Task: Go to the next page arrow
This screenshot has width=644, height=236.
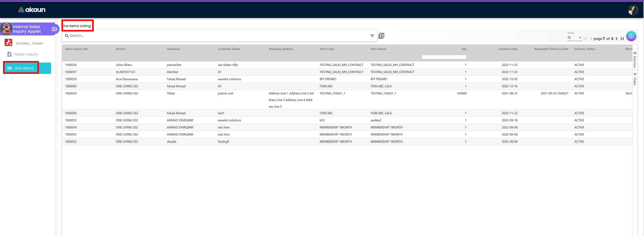Action: coord(616,39)
